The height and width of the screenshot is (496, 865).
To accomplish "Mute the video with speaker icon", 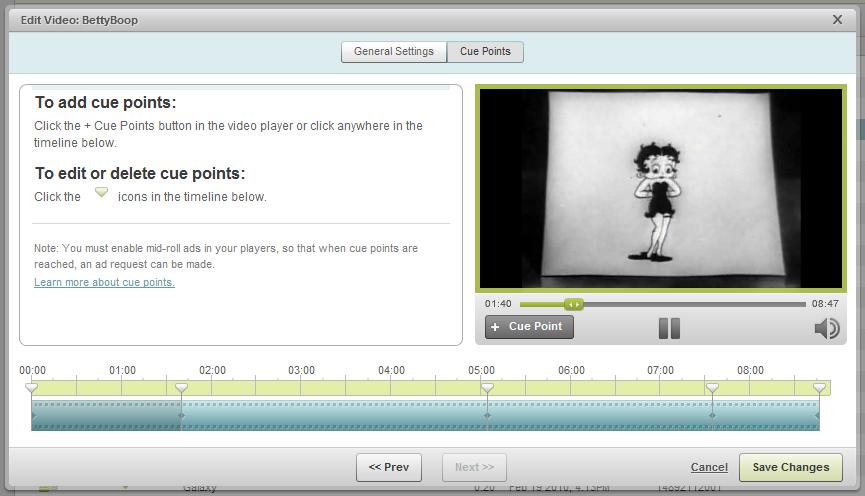I will (x=826, y=328).
